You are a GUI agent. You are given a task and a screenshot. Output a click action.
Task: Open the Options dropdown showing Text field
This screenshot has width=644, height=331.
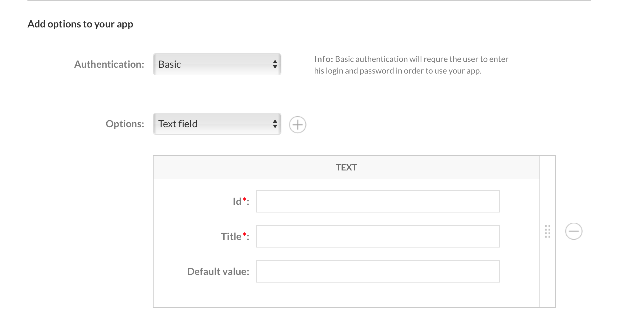(x=213, y=124)
